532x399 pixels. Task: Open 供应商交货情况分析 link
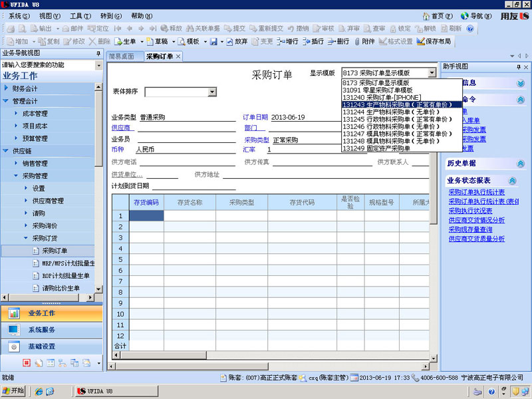click(476, 220)
